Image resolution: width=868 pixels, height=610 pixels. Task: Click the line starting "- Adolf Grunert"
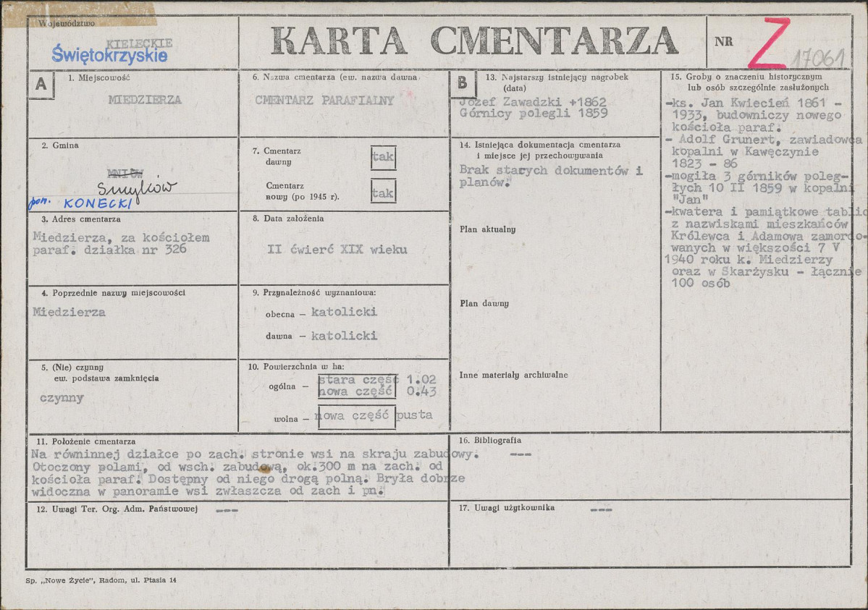point(764,140)
